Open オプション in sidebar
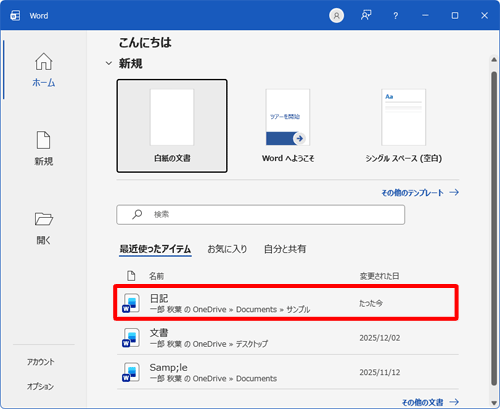 (41, 386)
